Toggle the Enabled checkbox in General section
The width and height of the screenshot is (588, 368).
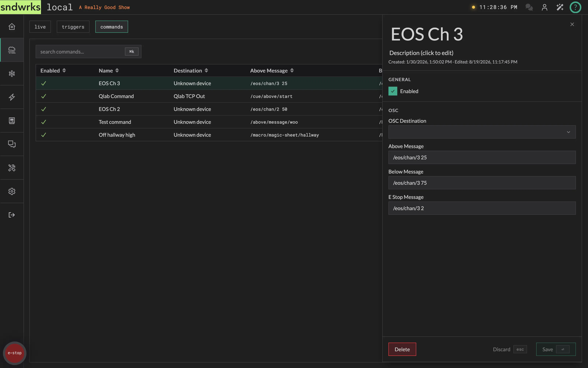(x=393, y=91)
